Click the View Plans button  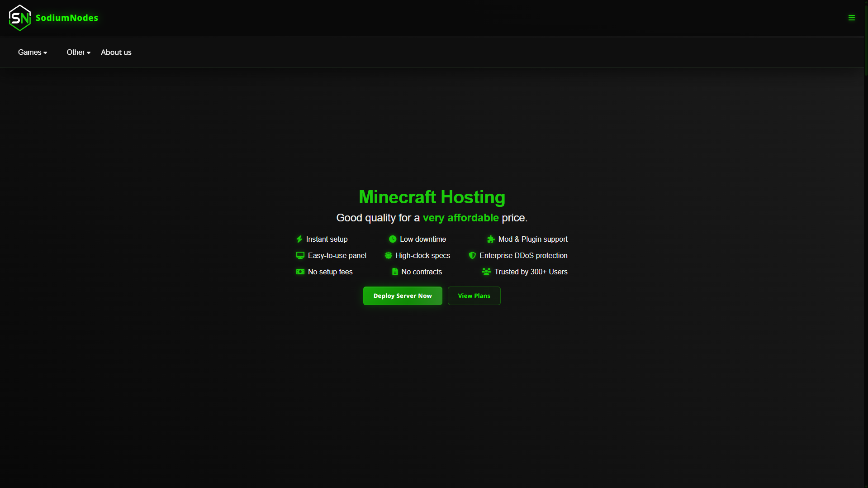(474, 296)
